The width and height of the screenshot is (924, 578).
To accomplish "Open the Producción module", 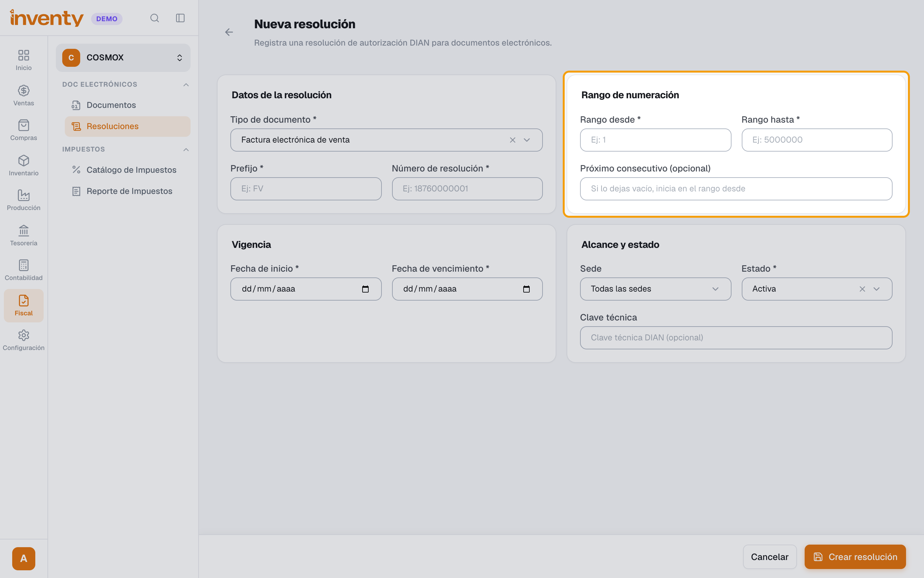I will pyautogui.click(x=24, y=200).
